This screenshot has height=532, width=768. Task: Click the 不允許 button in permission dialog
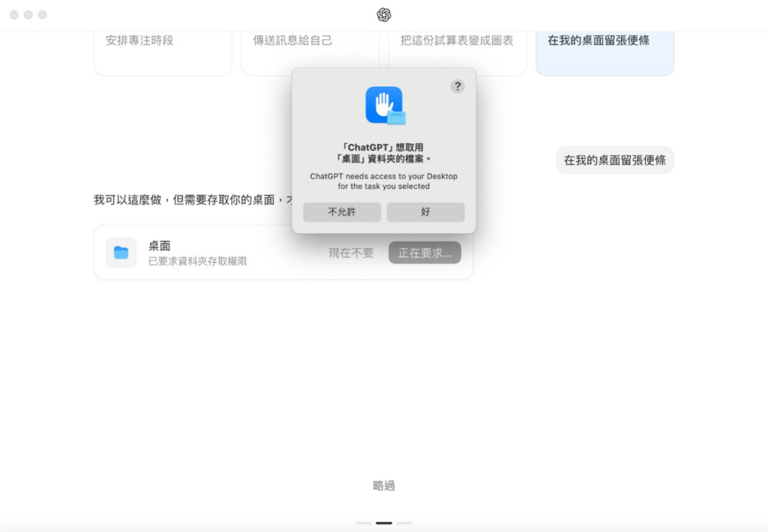click(x=342, y=212)
